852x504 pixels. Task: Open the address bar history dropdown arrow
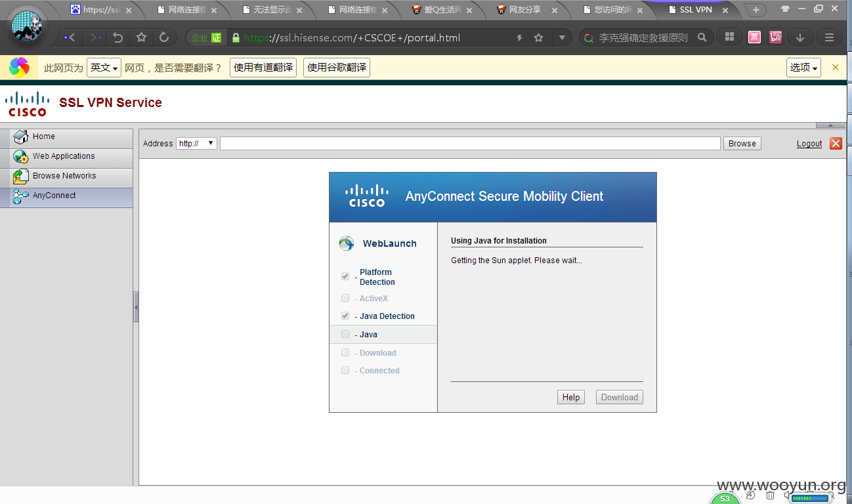pyautogui.click(x=562, y=38)
